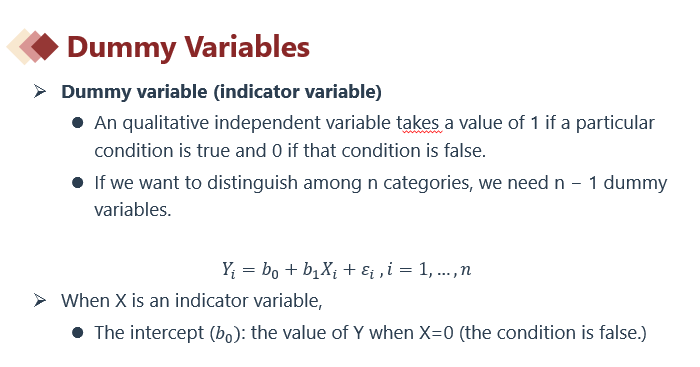Click the word 'qualitative' in first bullet
The width and height of the screenshot is (700, 367).
[166, 123]
